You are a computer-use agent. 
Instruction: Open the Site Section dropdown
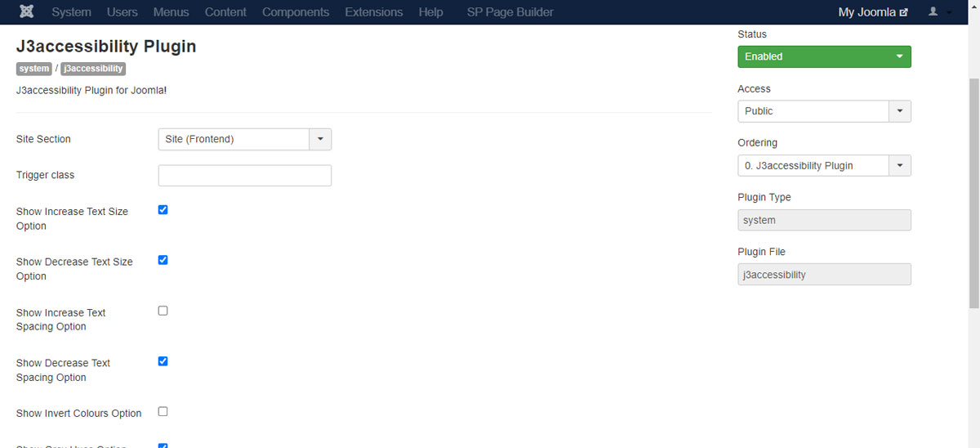(245, 140)
